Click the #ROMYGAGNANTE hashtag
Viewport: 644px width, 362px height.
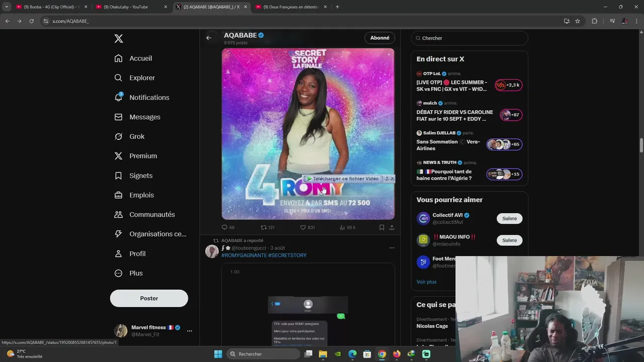244,255
